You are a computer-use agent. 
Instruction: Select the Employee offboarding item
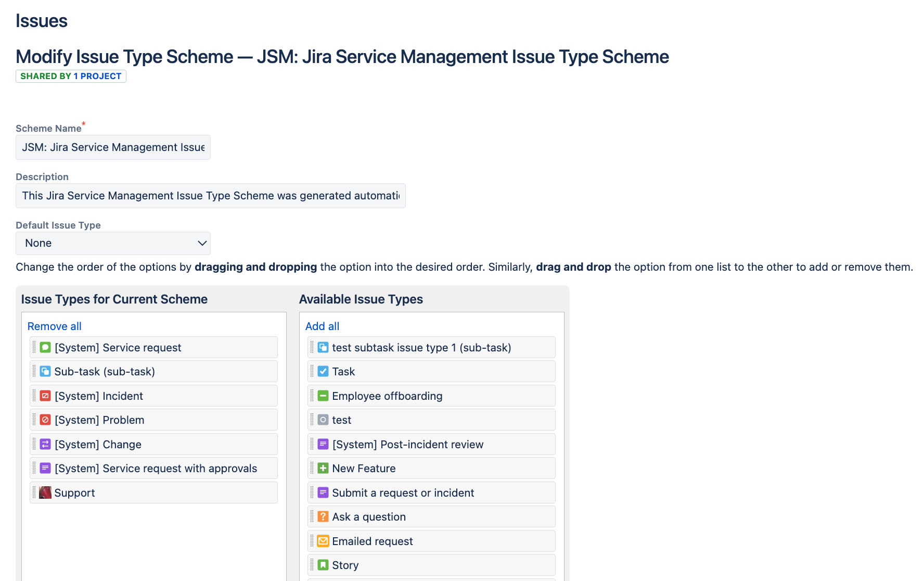click(x=431, y=396)
